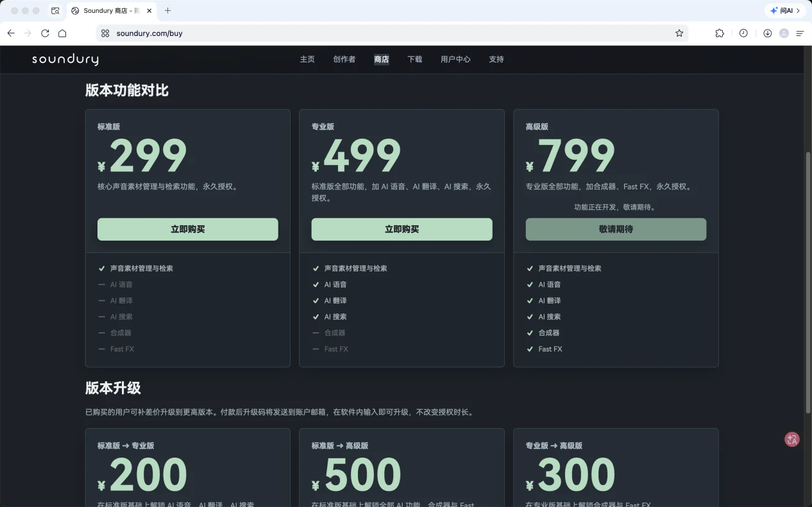Image resolution: width=812 pixels, height=507 pixels.
Task: Click the 799 price in 高级版 card
Action: click(577, 156)
